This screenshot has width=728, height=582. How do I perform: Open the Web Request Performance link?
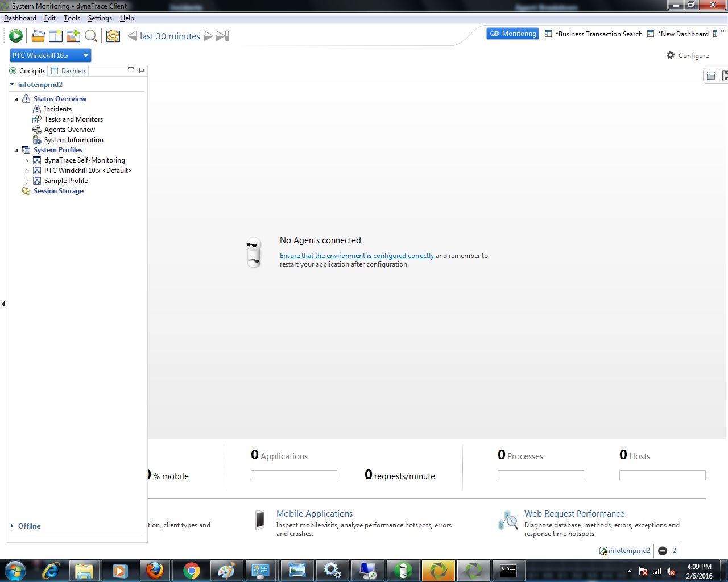pos(574,514)
